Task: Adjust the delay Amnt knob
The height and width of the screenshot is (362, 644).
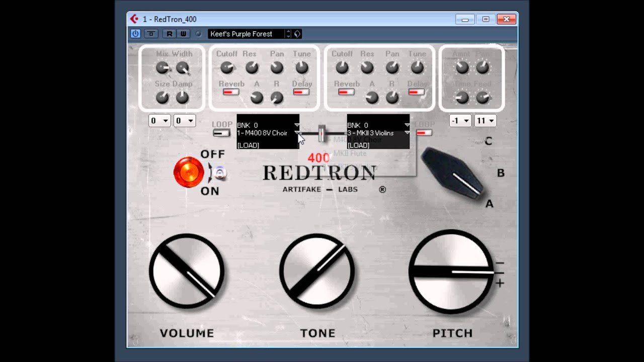Action: (462, 67)
